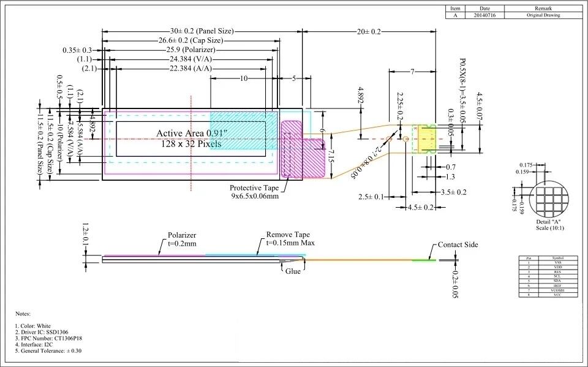Click the "Symbol" header in pin table
The image size is (588, 367).
(x=558, y=258)
